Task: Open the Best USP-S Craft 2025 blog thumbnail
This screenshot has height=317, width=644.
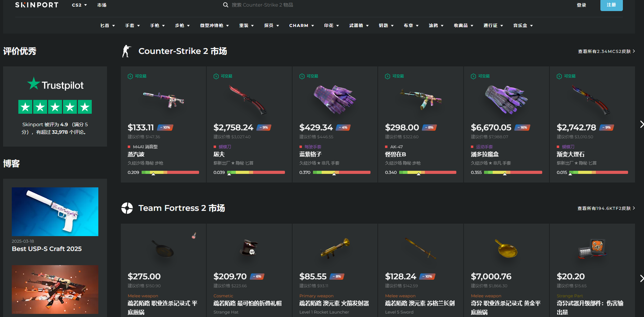Action: (55, 212)
